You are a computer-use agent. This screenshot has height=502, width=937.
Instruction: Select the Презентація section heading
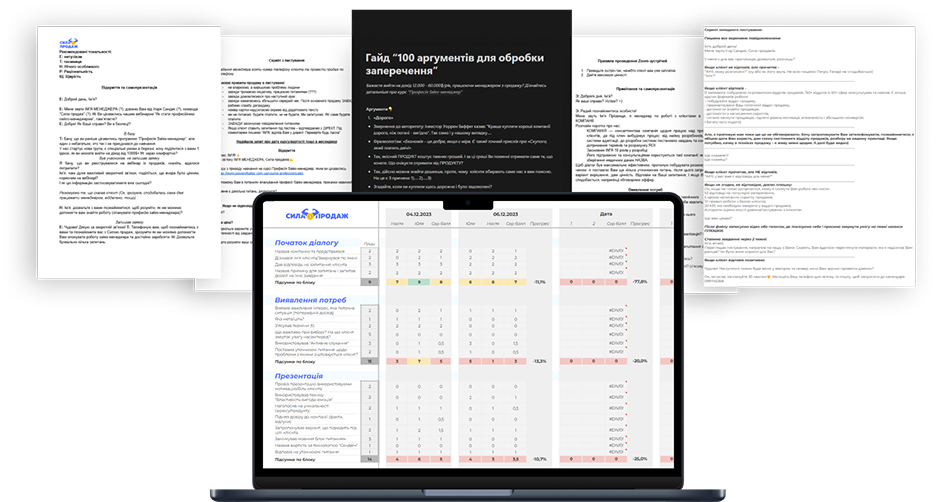tap(299, 376)
